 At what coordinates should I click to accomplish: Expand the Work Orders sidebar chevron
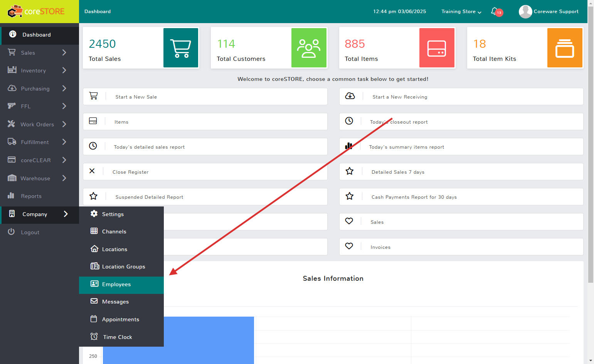pos(64,124)
